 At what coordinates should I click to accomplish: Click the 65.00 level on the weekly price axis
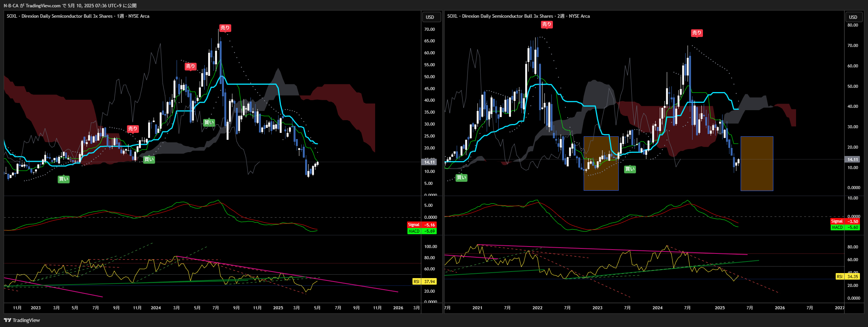429,41
